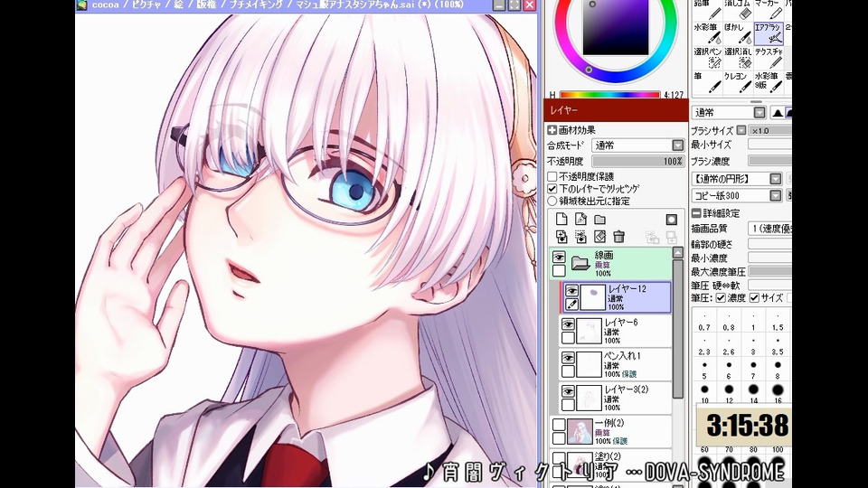Select the 水彩筆 watercolor brush tool
This screenshot has width=868, height=488.
pos(707,33)
